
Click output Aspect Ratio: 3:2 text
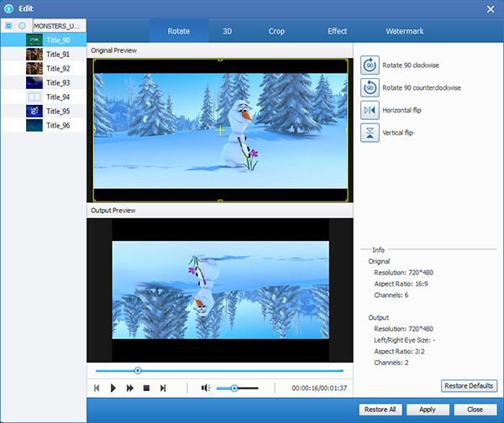click(x=399, y=352)
